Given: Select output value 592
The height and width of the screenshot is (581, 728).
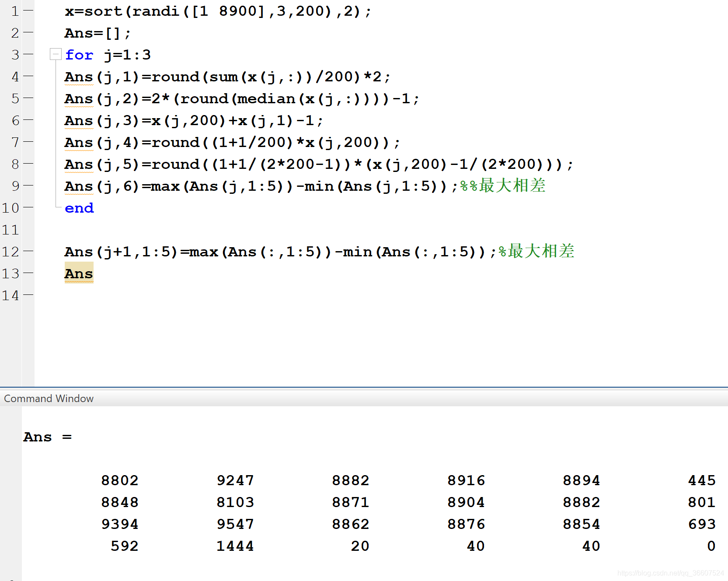Looking at the screenshot, I should (x=124, y=546).
